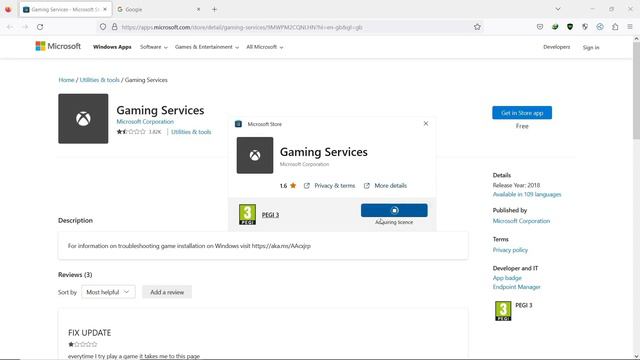Open Microsoft Corporation under Published by
Screen dimensions: 640x360
point(521,221)
